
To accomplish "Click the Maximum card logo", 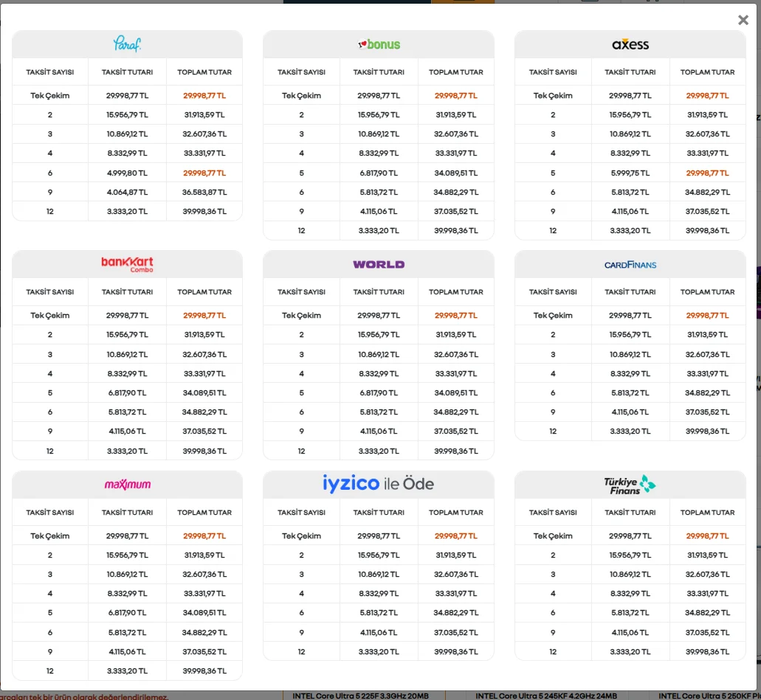I will 127,485.
